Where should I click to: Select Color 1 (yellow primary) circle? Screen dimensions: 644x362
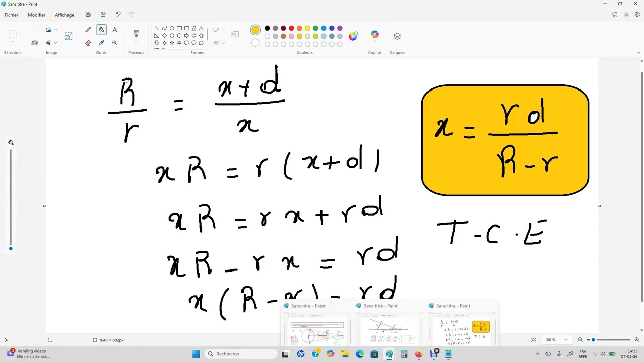[x=255, y=30]
